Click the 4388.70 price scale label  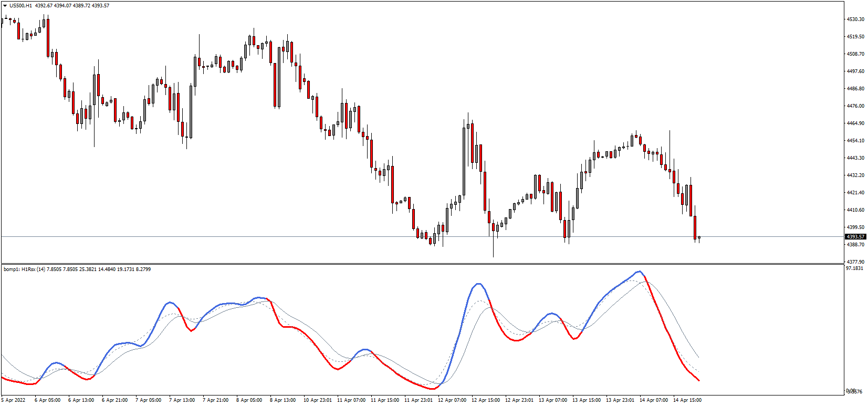855,245
